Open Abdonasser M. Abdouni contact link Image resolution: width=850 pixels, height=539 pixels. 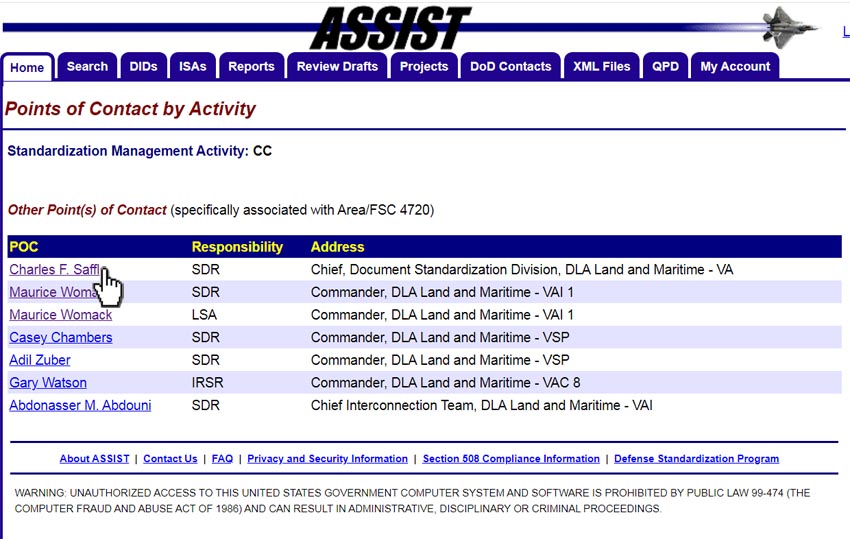tap(80, 406)
